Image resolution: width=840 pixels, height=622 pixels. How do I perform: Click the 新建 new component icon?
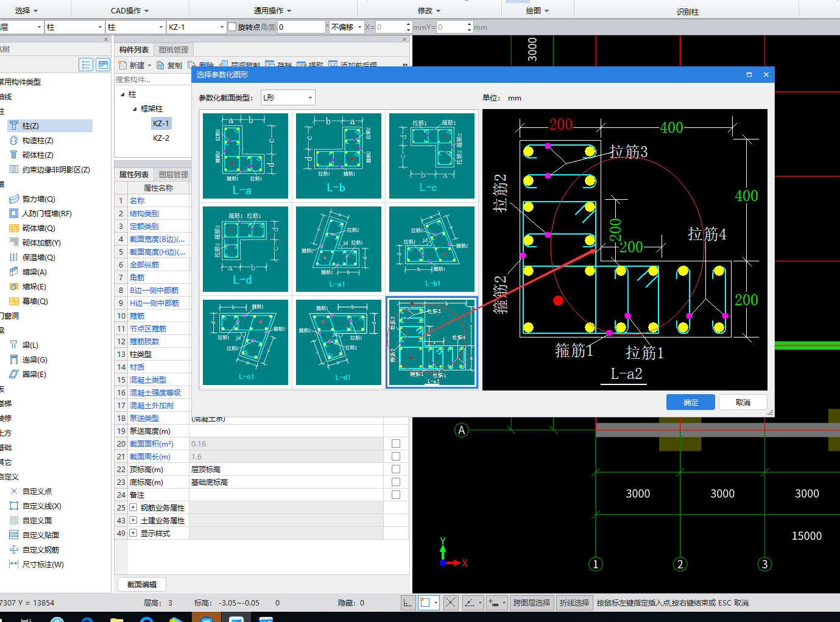pos(122,65)
